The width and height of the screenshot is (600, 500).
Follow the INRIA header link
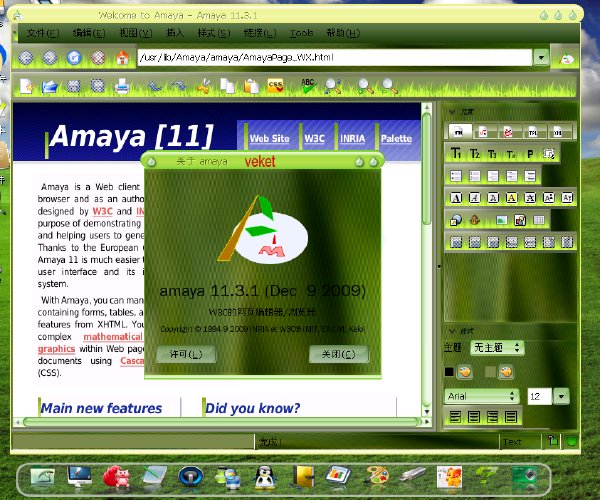click(x=352, y=138)
